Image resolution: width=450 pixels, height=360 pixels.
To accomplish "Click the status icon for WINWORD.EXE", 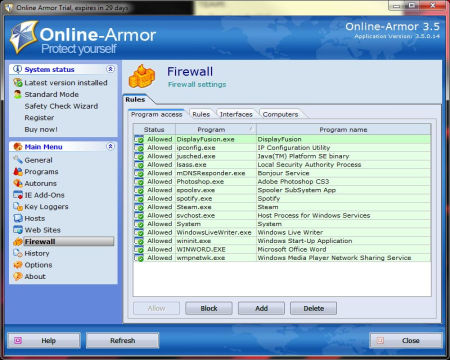I will (139, 249).
